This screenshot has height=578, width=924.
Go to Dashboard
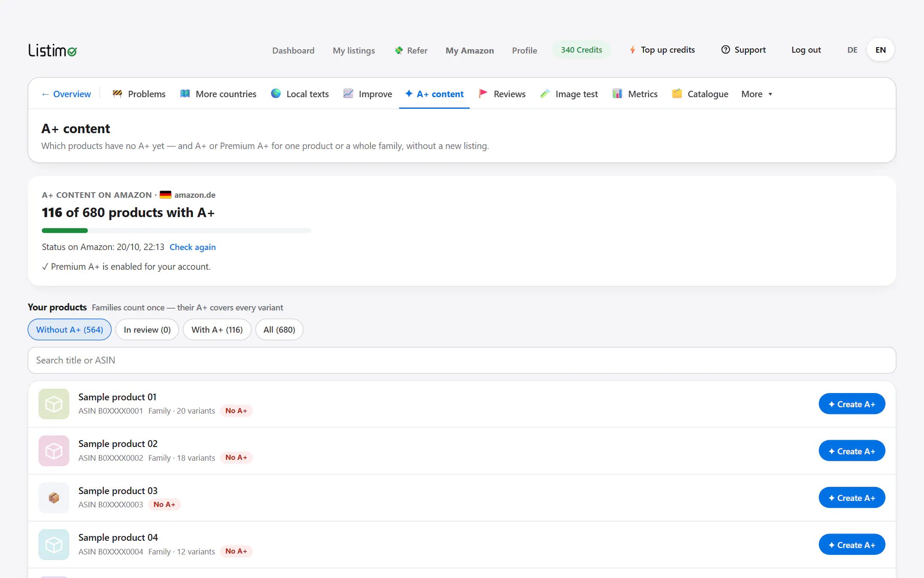pyautogui.click(x=293, y=51)
